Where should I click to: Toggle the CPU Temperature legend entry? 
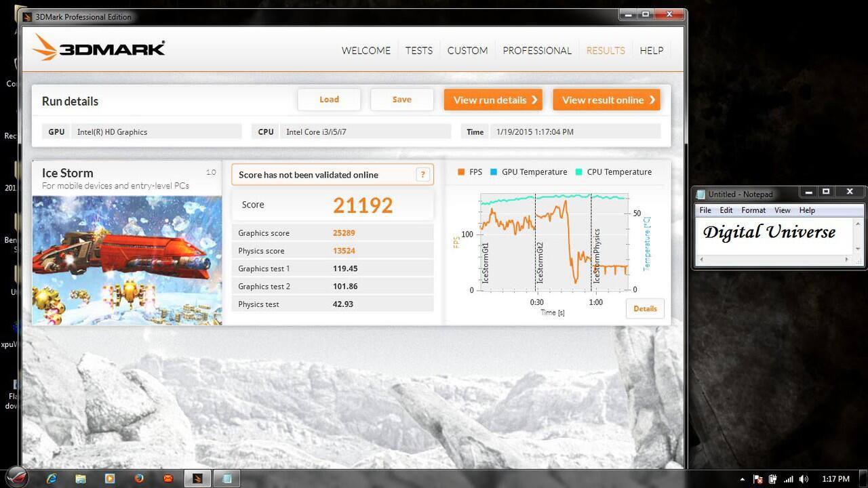pyautogui.click(x=613, y=172)
